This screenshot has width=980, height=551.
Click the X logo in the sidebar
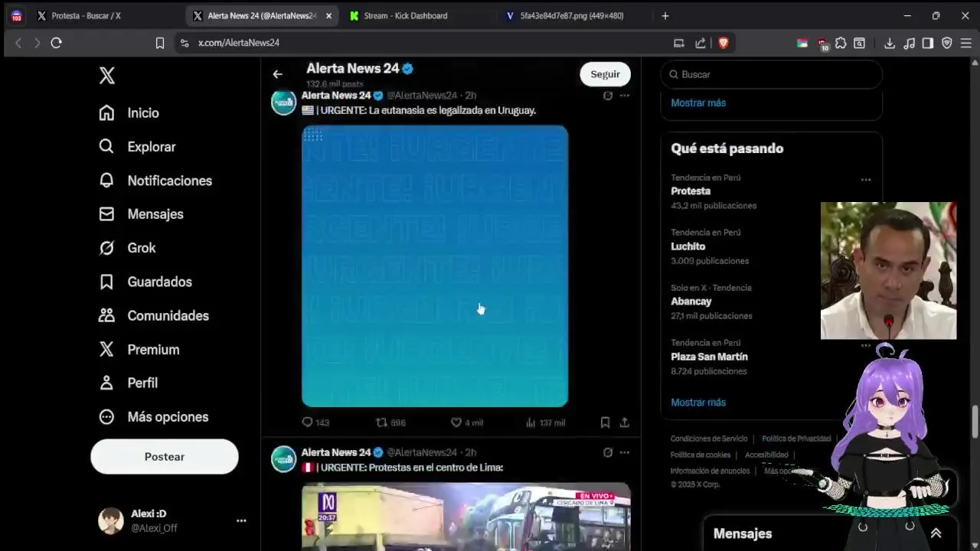click(x=107, y=75)
